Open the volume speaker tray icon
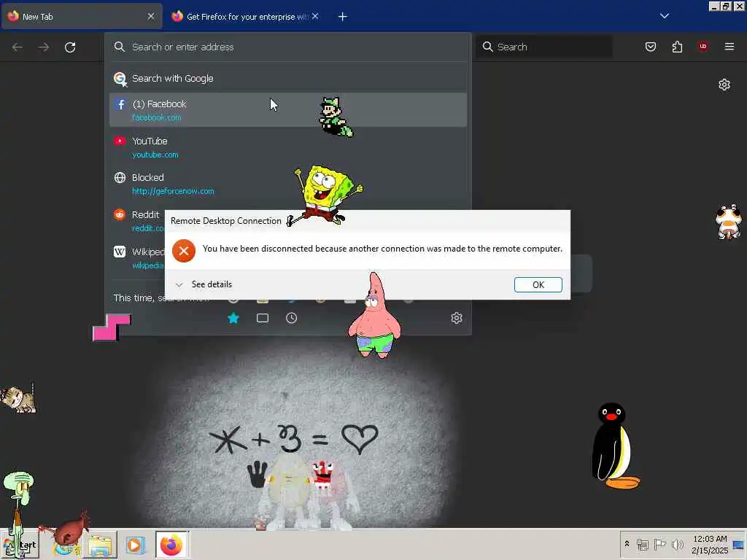This screenshot has height=560, width=747. 677,544
